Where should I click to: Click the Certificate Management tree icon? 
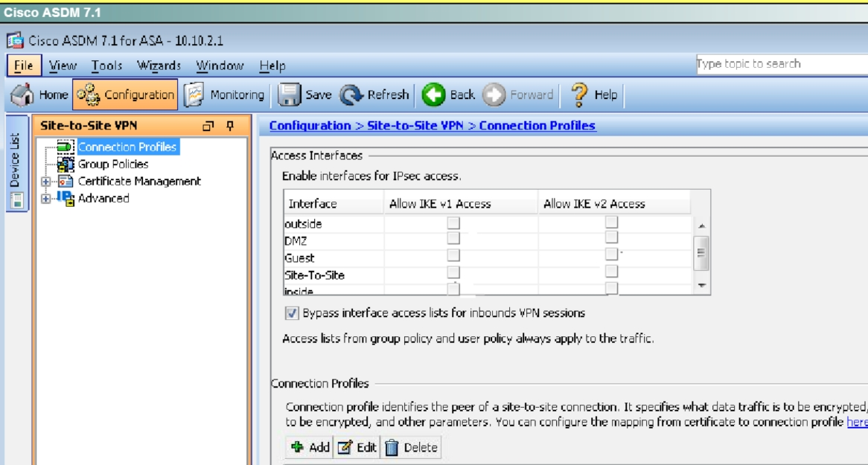66,181
